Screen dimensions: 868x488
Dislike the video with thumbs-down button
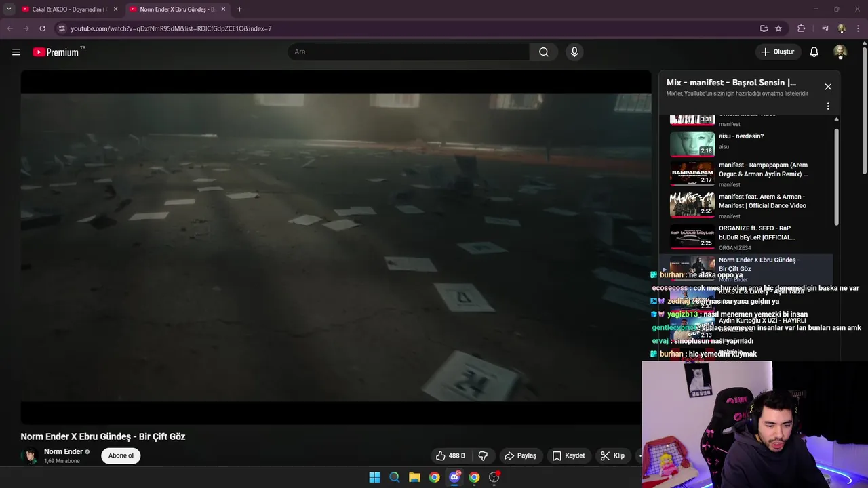[x=484, y=455]
